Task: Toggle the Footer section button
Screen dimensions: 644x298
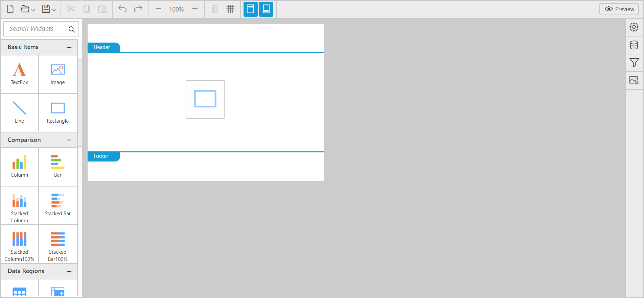Action: [266, 9]
